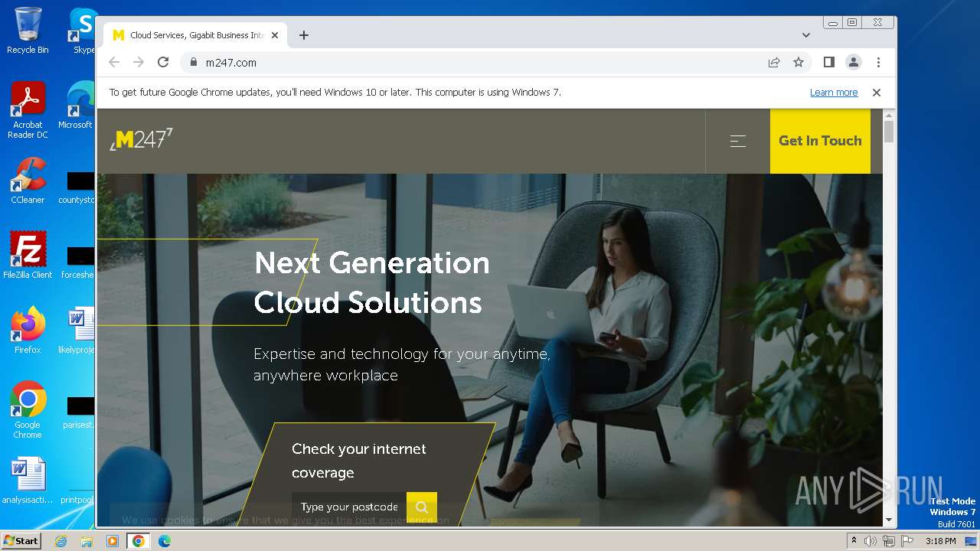This screenshot has width=980, height=551.
Task: Reload the current page
Action: pyautogui.click(x=163, y=63)
